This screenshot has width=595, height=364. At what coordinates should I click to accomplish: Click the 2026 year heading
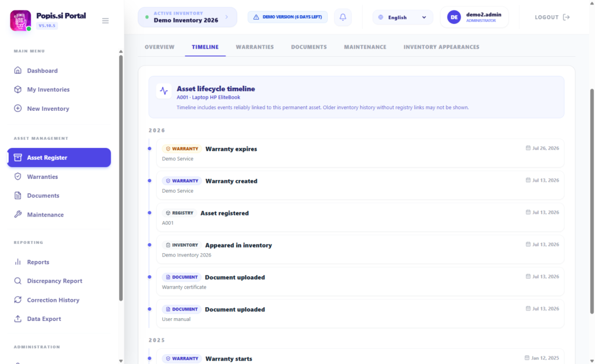157,131
